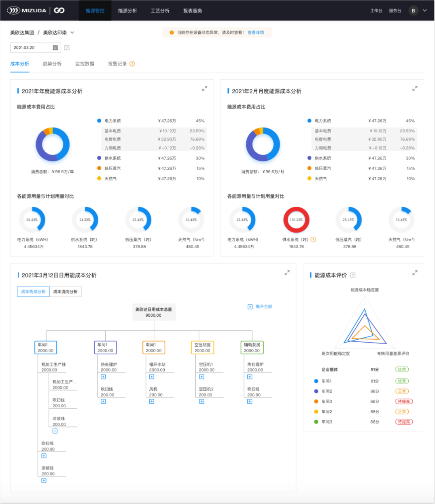The image size is (435, 504).
Task: Open the 能源分析 top navigation tab
Action: coord(127,11)
